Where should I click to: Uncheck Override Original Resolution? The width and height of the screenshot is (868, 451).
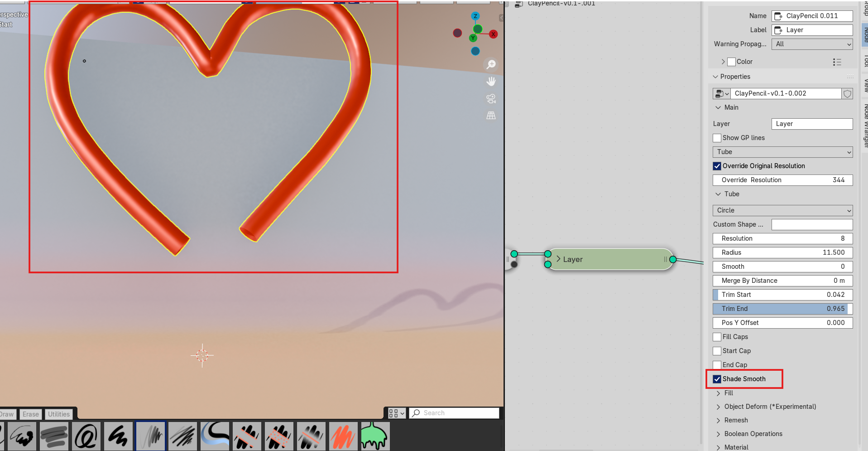[717, 166]
